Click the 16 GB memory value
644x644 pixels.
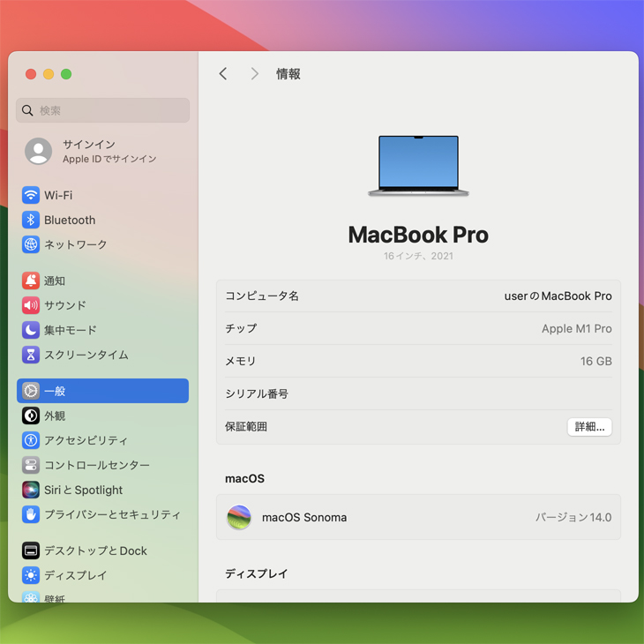tap(596, 361)
